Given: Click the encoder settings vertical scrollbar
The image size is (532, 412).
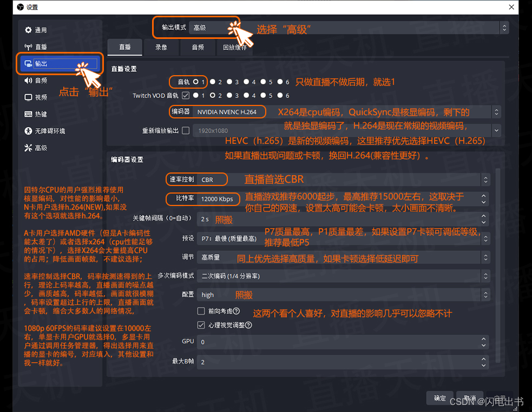Looking at the screenshot, I should [498, 265].
